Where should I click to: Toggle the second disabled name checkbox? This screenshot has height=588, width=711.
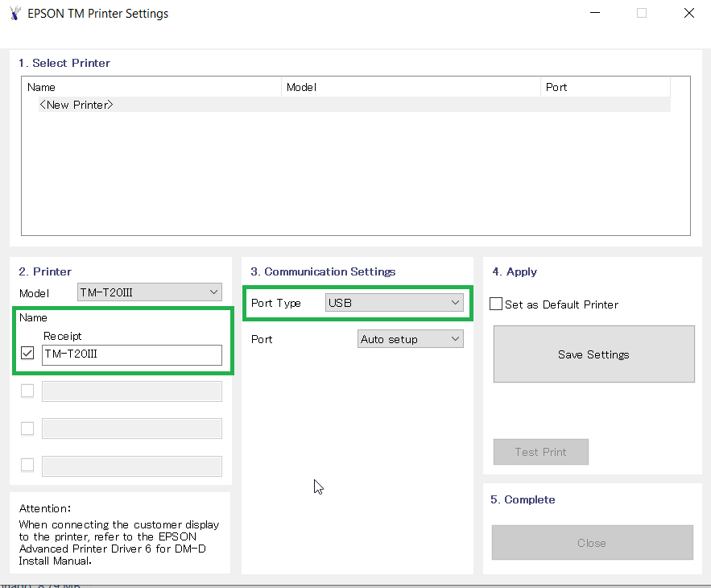coord(27,391)
